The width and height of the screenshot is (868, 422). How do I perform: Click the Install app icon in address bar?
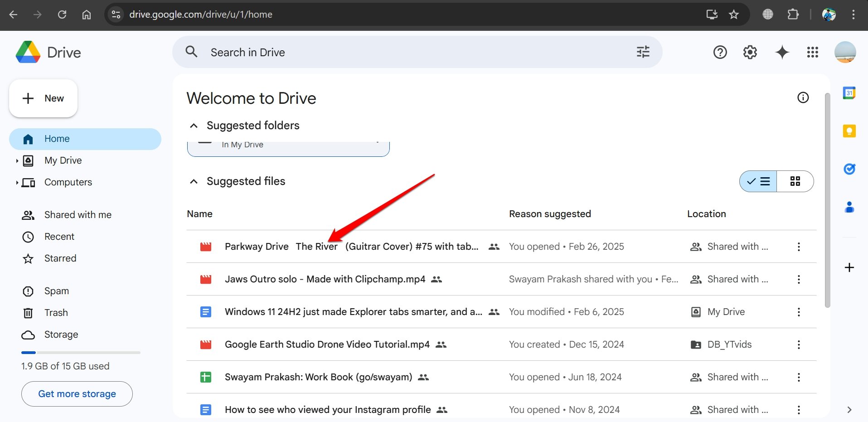pos(712,15)
